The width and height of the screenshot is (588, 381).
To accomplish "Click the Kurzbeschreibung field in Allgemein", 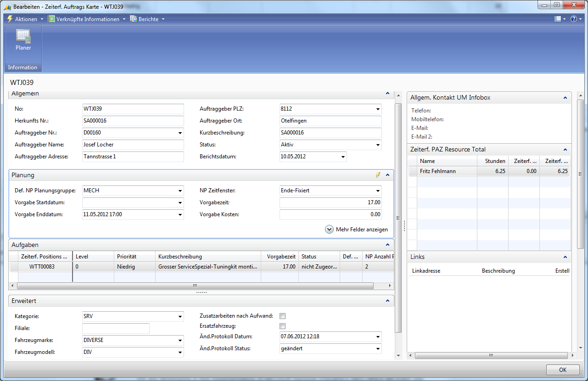I will [x=330, y=133].
